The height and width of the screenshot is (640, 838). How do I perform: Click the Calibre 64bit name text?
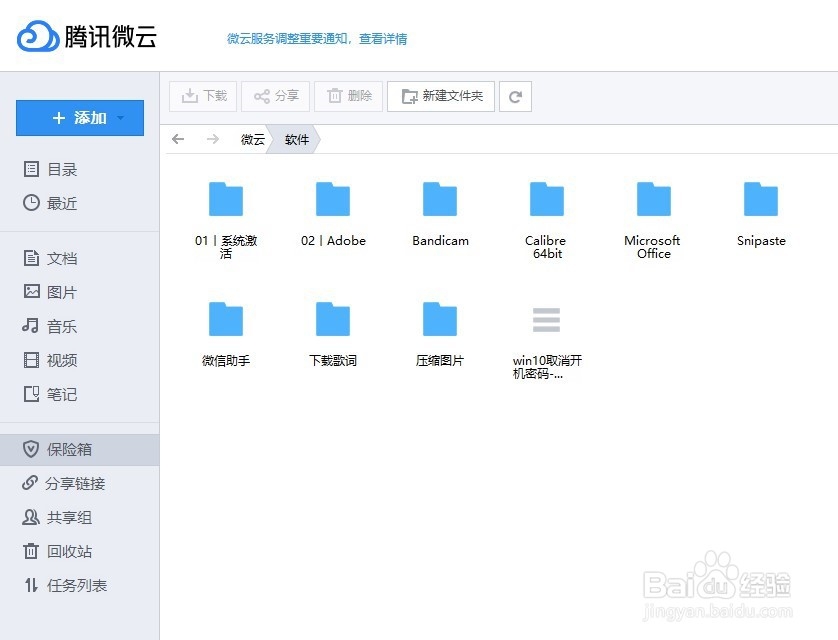click(x=546, y=247)
